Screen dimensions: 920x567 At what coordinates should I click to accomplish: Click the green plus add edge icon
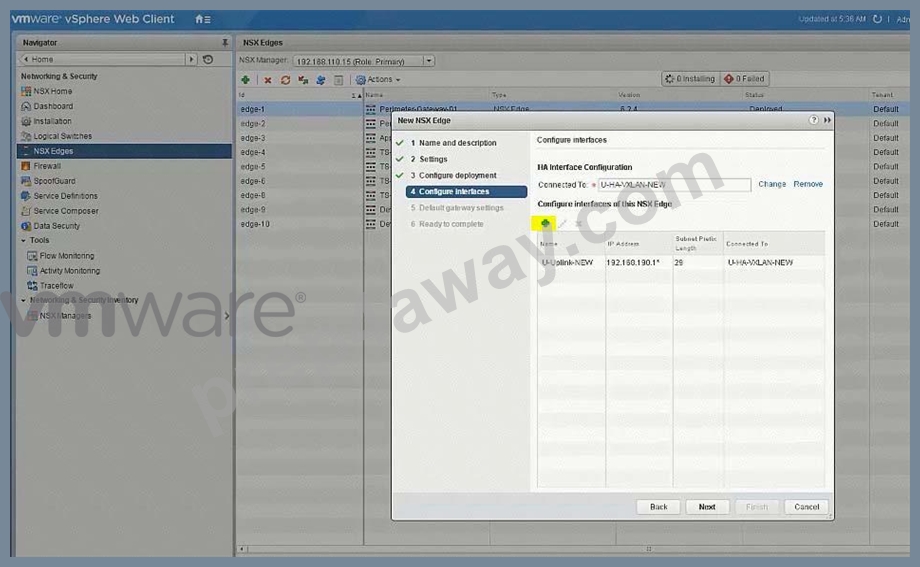245,79
